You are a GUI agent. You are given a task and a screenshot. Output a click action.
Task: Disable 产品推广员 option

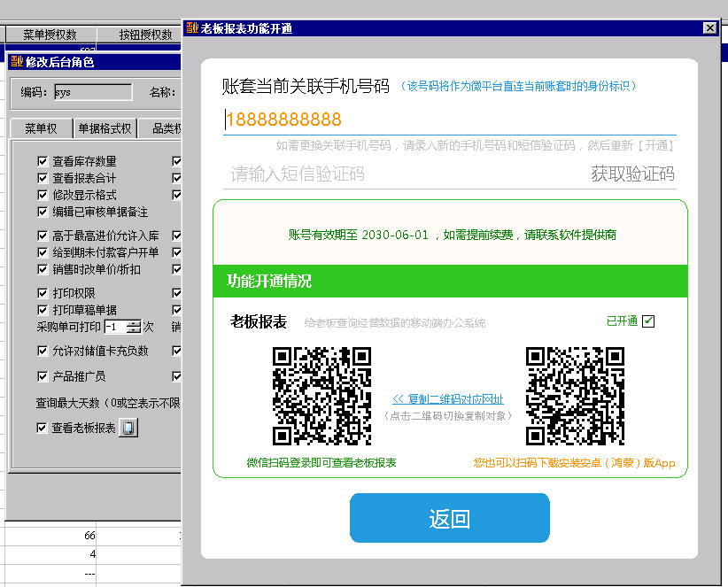(43, 377)
